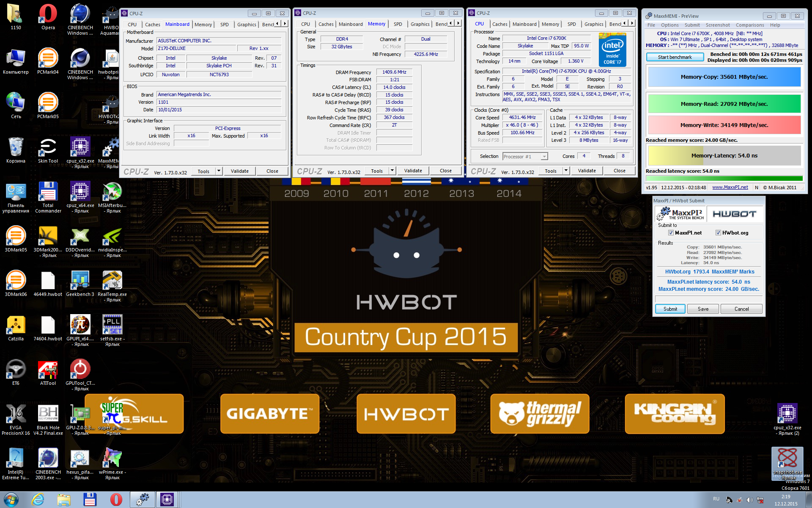Toggle the MaxxPI.net submit checkbox
The width and height of the screenshot is (812, 508).
point(671,233)
